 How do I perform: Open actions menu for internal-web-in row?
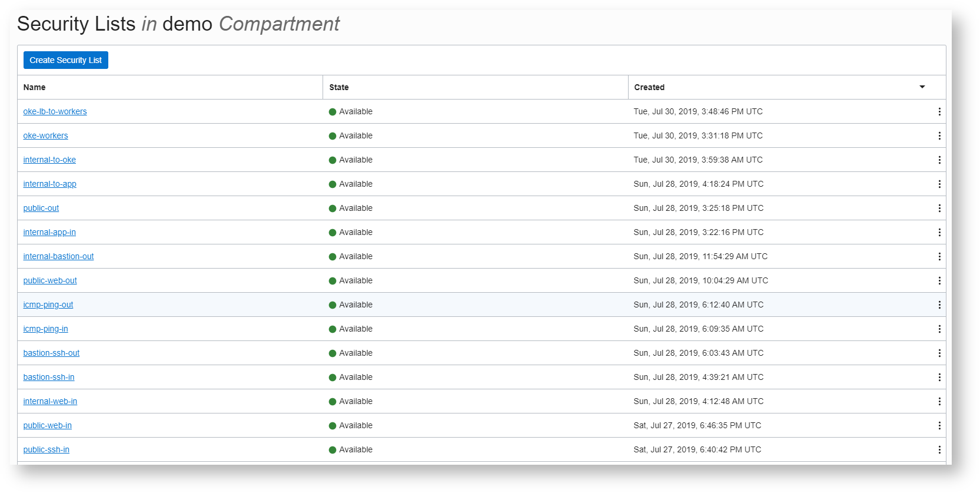tap(939, 402)
